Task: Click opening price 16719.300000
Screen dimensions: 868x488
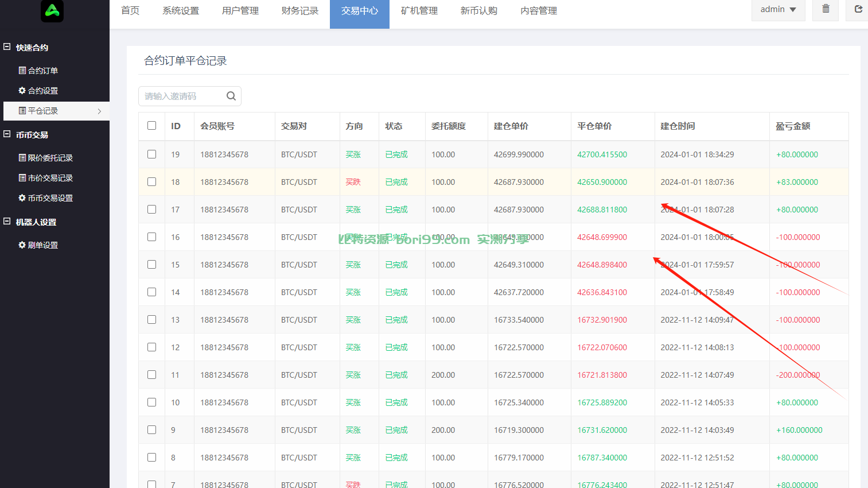Action: (519, 430)
